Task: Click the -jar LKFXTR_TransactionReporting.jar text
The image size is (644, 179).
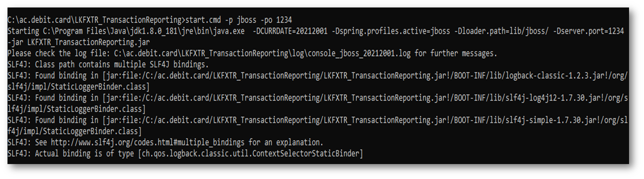Action: pyautogui.click(x=78, y=42)
